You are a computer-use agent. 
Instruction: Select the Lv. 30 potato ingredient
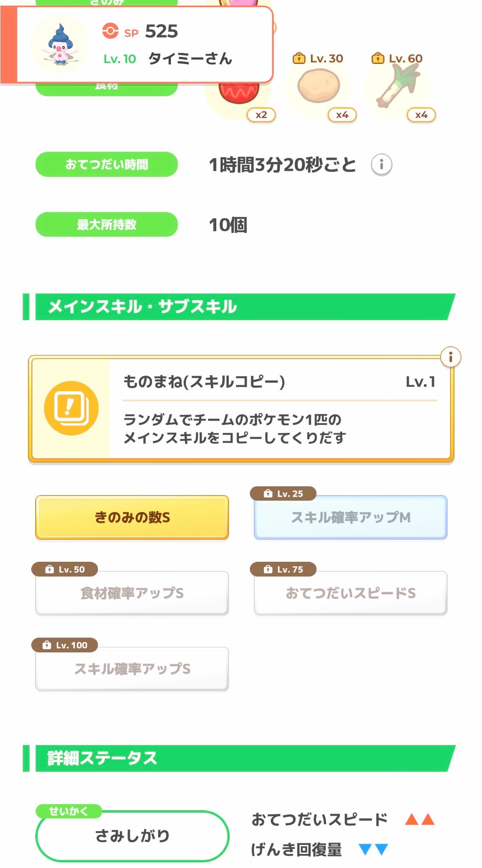pos(319,86)
